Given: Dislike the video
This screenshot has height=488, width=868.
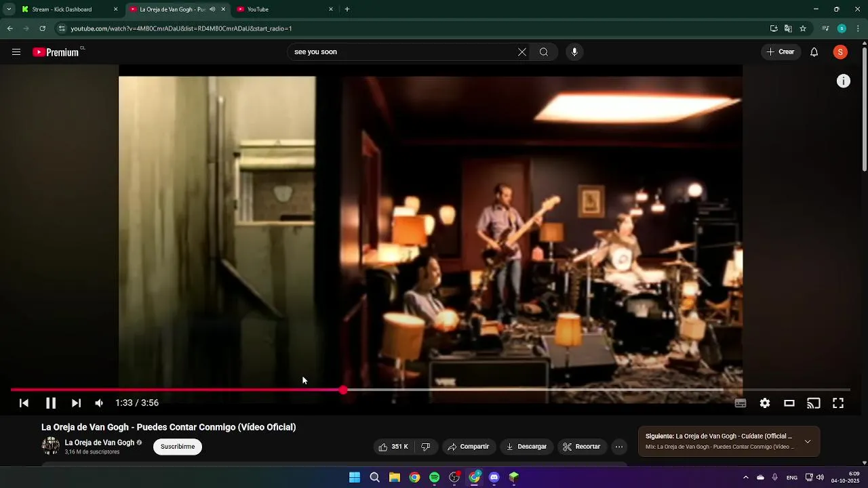Looking at the screenshot, I should pos(426,447).
